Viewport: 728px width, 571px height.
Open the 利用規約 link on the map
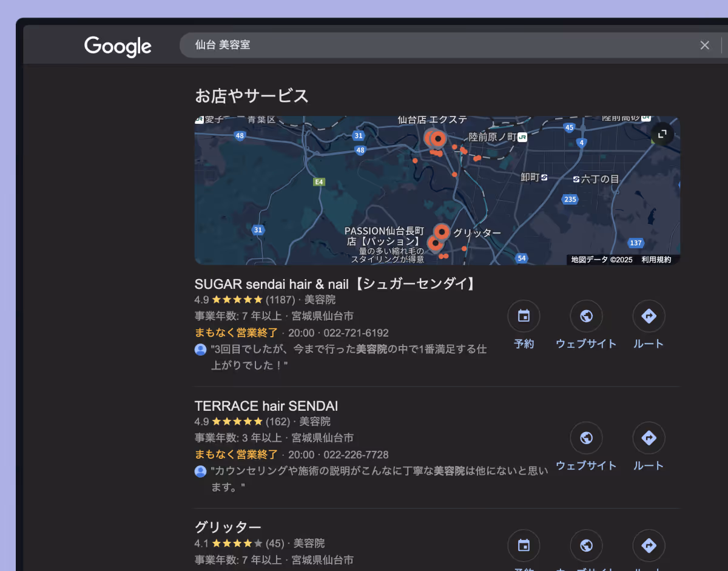656,260
